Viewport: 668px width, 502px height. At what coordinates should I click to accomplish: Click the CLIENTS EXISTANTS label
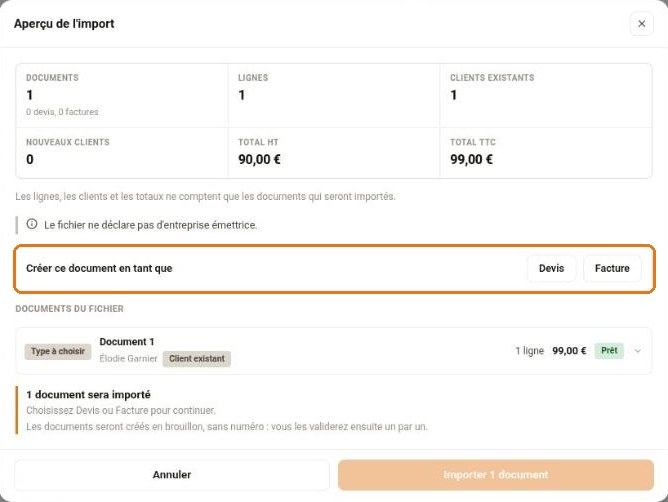492,78
